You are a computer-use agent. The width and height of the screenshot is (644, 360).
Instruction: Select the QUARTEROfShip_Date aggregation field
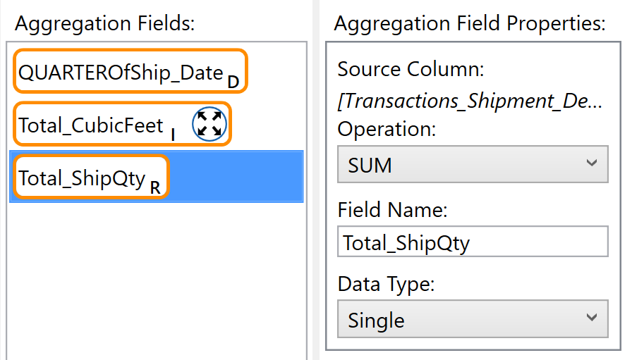coord(130,71)
